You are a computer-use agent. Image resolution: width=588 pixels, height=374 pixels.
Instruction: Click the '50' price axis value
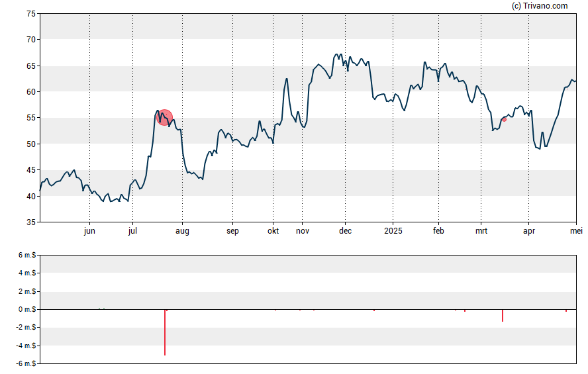pos(31,144)
